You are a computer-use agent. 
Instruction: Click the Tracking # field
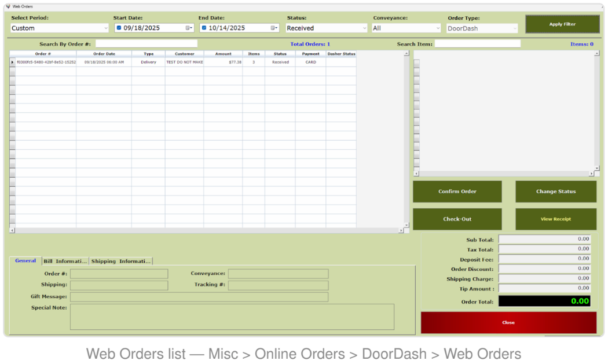click(x=279, y=285)
